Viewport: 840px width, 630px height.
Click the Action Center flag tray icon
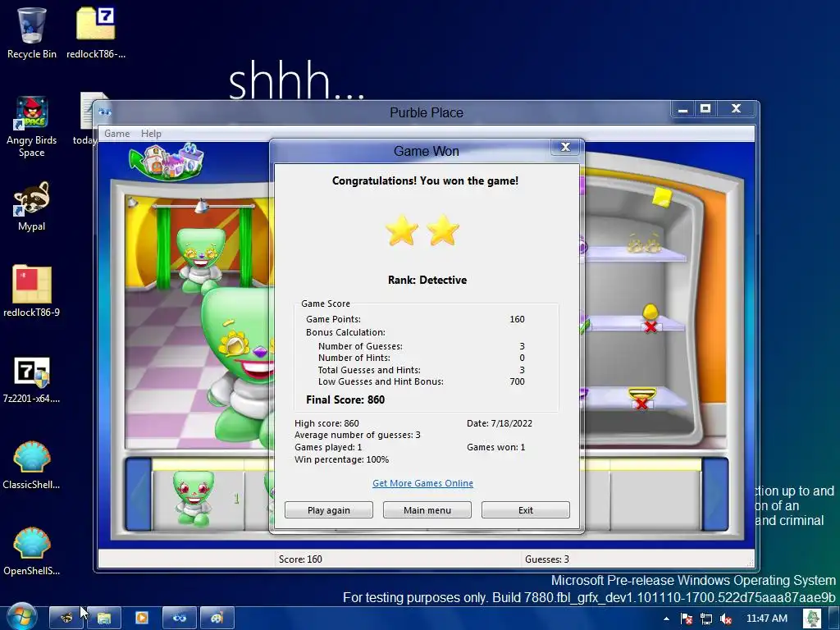(687, 619)
